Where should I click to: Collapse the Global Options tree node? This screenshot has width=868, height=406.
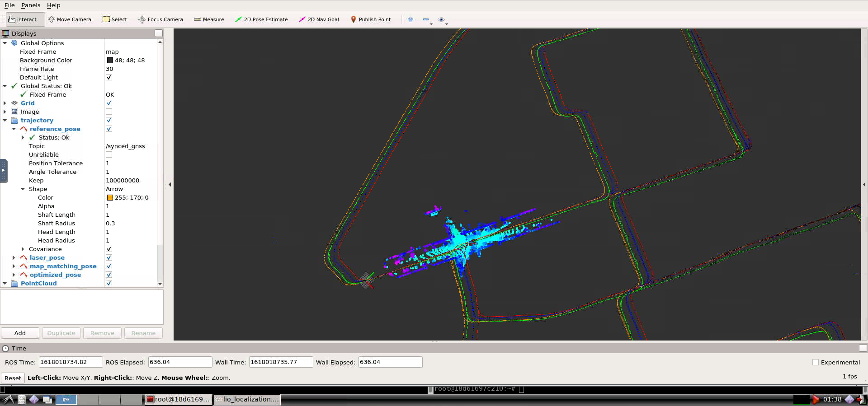coord(5,43)
